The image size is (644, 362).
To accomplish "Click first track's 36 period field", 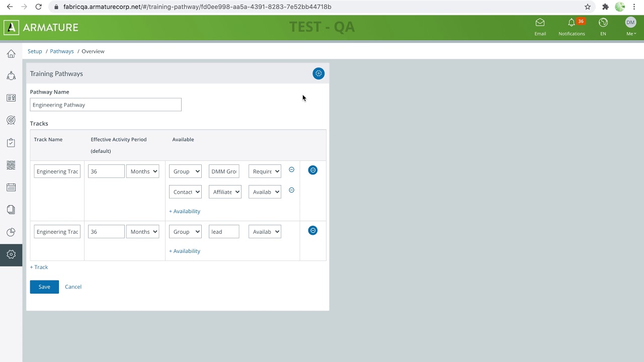I will click(106, 171).
